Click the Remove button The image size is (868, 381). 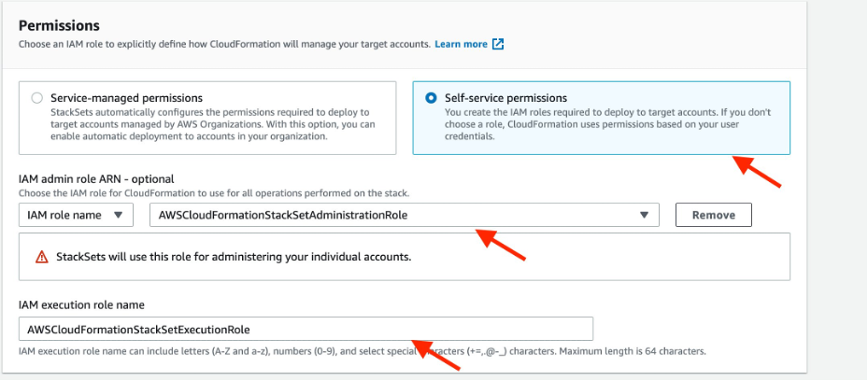[x=714, y=215]
